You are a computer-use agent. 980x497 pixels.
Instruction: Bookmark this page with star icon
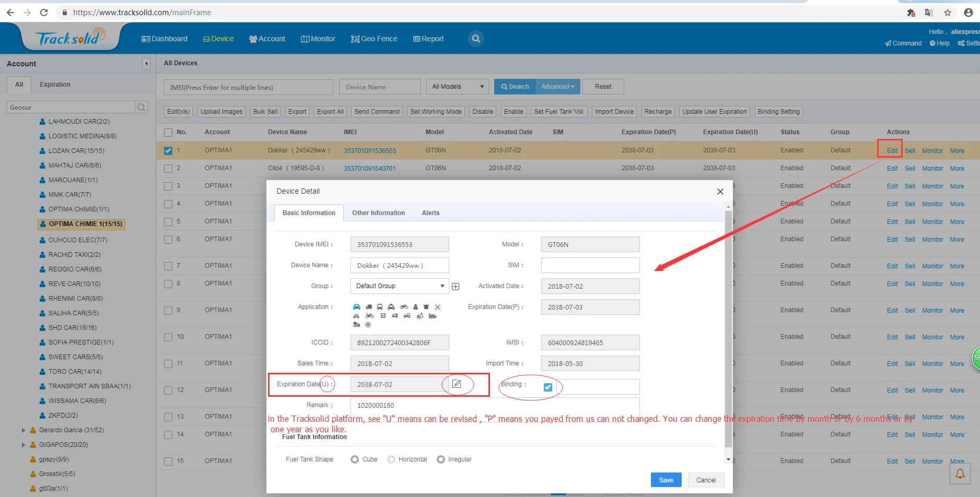pos(948,13)
